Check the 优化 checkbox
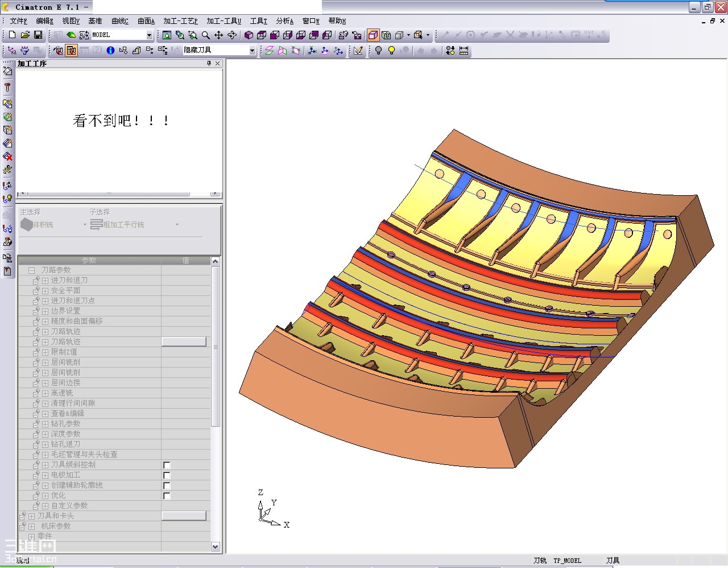Image resolution: width=728 pixels, height=568 pixels. coord(167,496)
